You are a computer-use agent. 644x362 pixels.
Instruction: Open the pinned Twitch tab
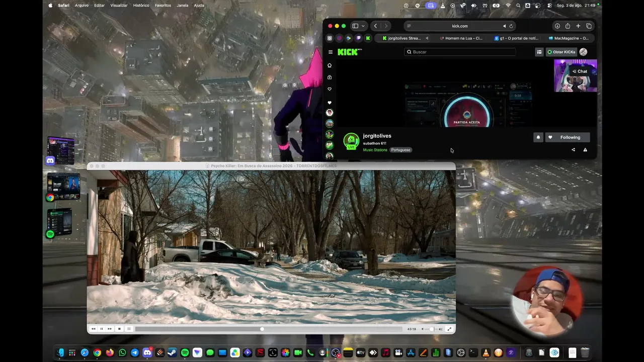coord(359,38)
